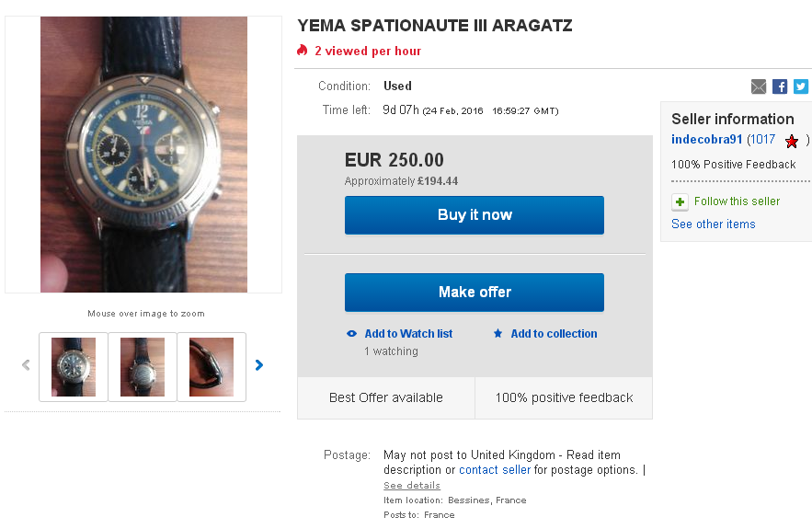Click the red feedback star icon

(792, 141)
